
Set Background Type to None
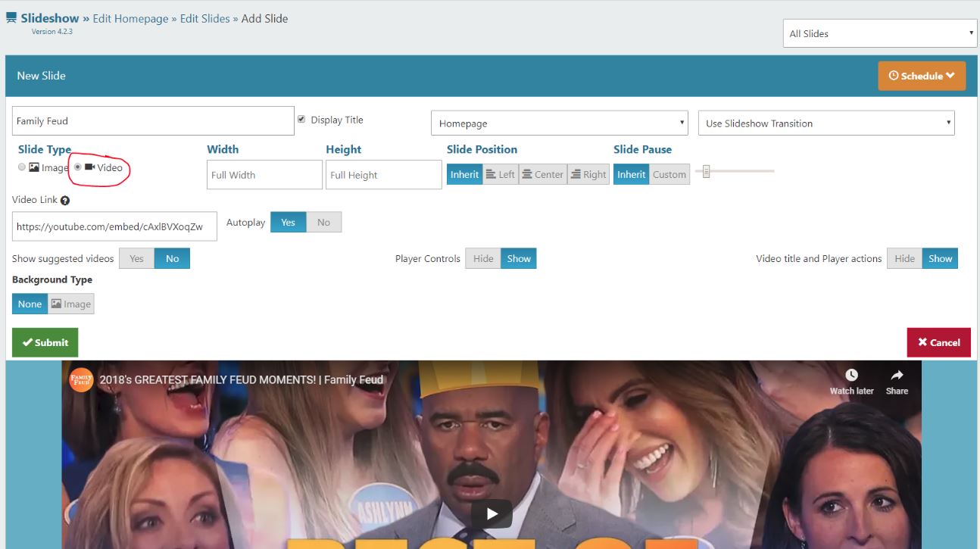tap(30, 304)
